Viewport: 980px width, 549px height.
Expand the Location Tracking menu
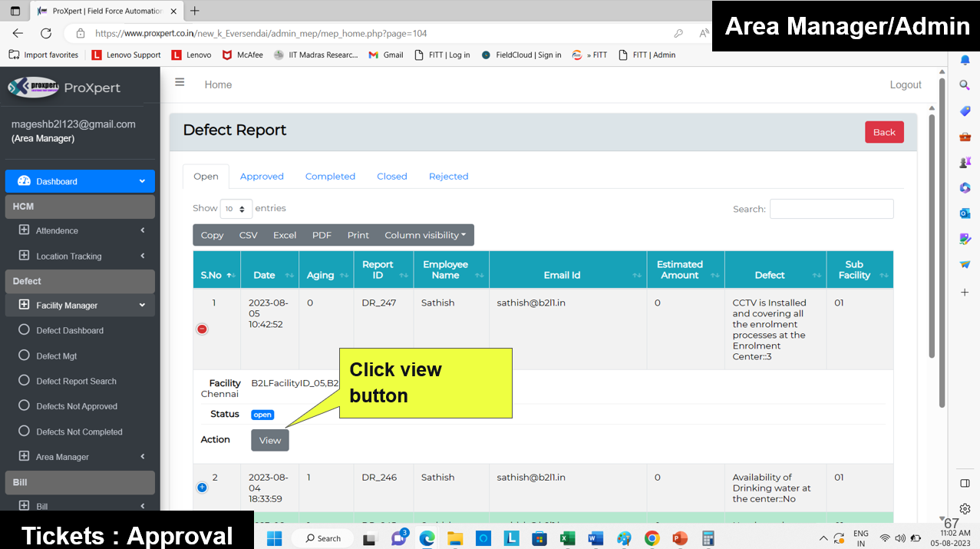pos(68,256)
